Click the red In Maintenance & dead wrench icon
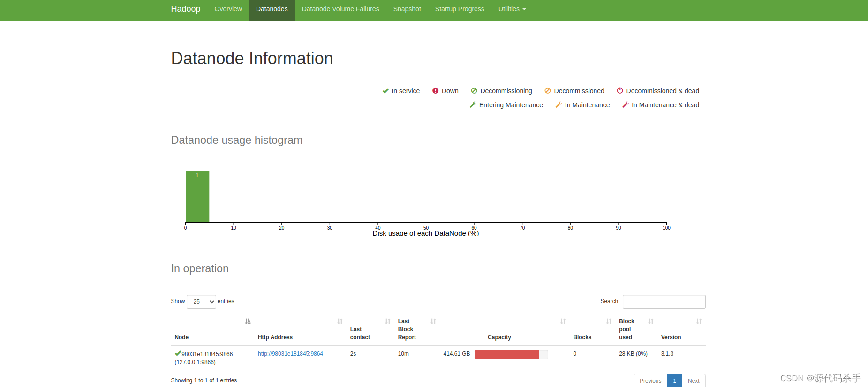This screenshot has height=387, width=868. coord(626,105)
